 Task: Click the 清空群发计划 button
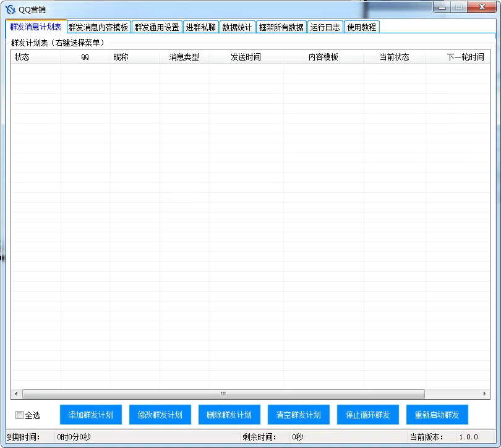[299, 415]
